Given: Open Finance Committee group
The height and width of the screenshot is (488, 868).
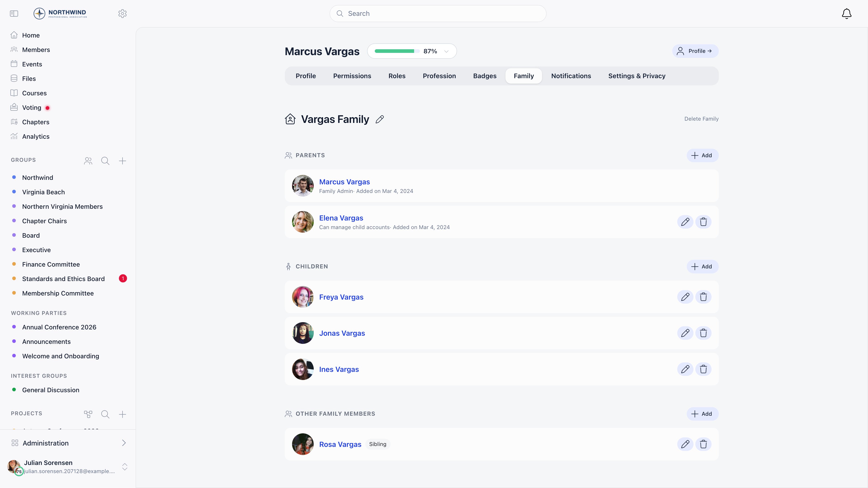Looking at the screenshot, I should pyautogui.click(x=51, y=265).
